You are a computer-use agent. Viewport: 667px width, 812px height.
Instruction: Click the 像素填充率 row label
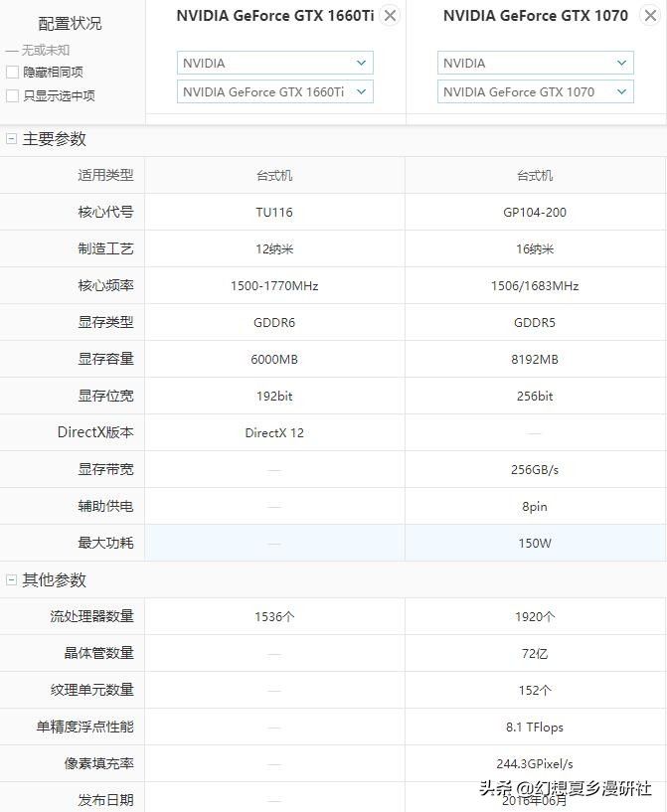pyautogui.click(x=99, y=763)
